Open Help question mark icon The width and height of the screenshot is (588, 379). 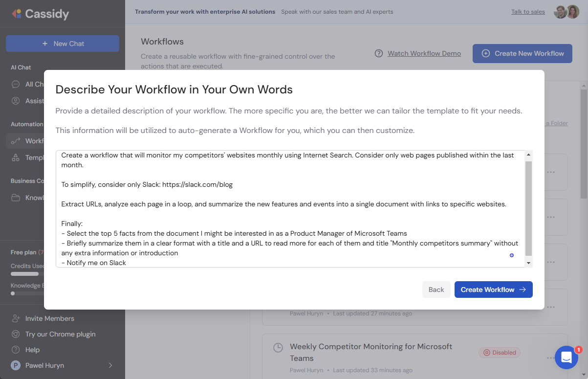[16, 350]
